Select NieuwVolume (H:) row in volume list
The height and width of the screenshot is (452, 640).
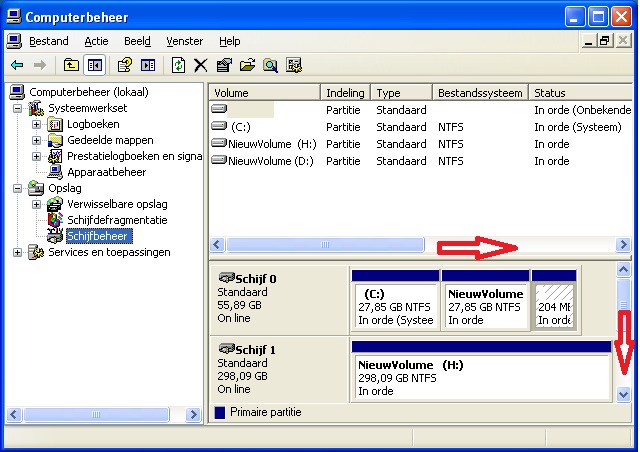coord(420,144)
